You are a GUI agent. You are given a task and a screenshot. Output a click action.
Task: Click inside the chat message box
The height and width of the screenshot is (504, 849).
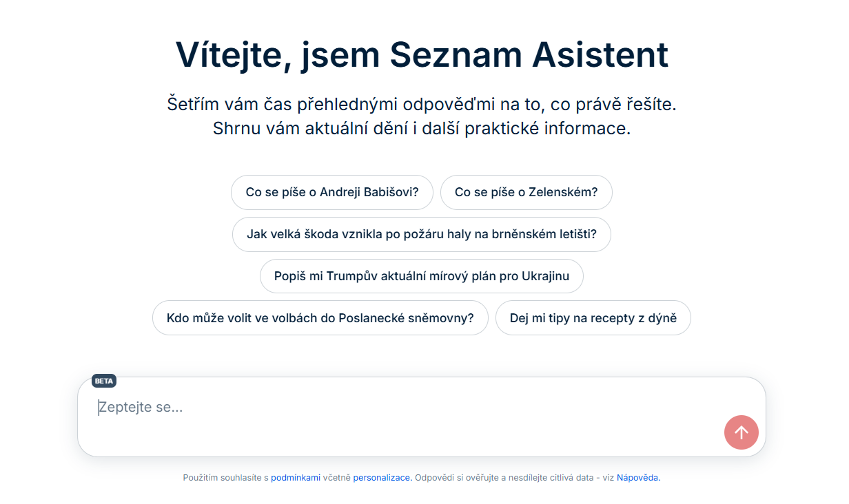[x=345, y=407]
